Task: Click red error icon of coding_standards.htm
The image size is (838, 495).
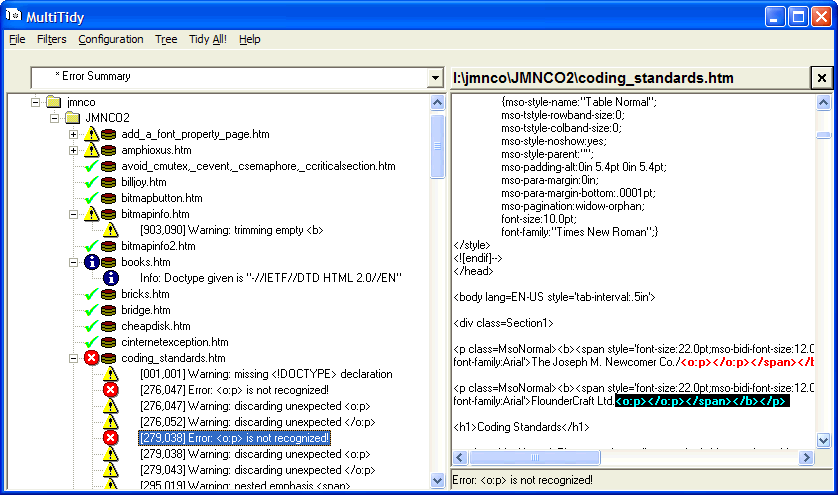Action: coord(91,358)
